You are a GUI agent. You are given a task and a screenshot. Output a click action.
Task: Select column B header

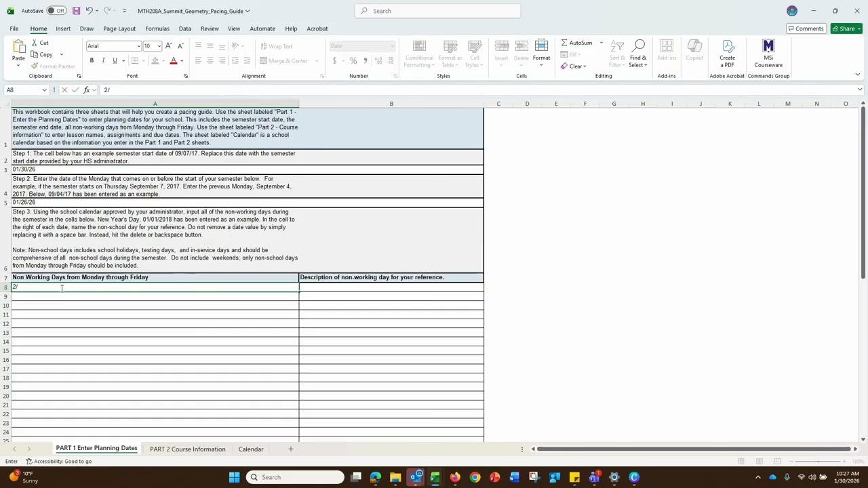391,104
